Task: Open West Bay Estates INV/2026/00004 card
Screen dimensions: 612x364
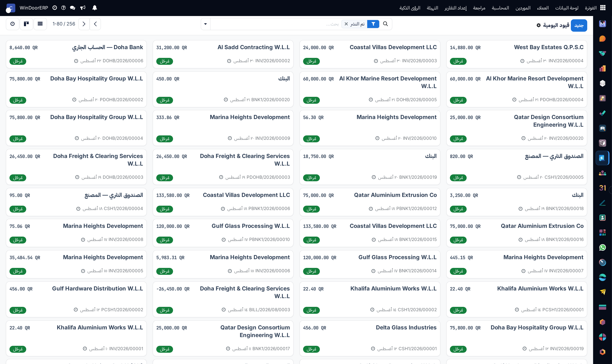Action: [517, 54]
